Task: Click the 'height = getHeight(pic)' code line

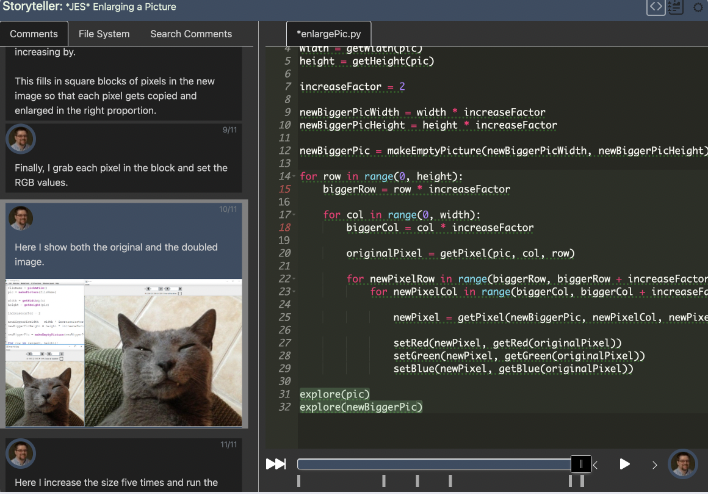Action: (367, 61)
